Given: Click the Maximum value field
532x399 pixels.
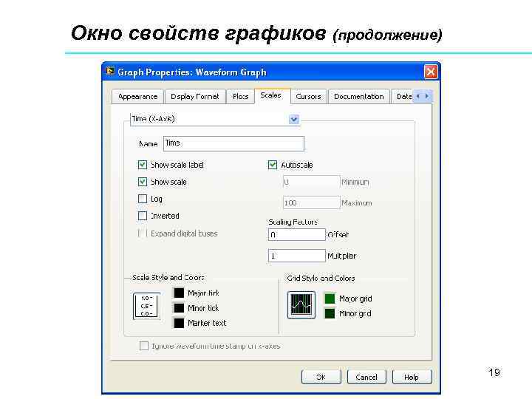Looking at the screenshot, I should (x=312, y=202).
